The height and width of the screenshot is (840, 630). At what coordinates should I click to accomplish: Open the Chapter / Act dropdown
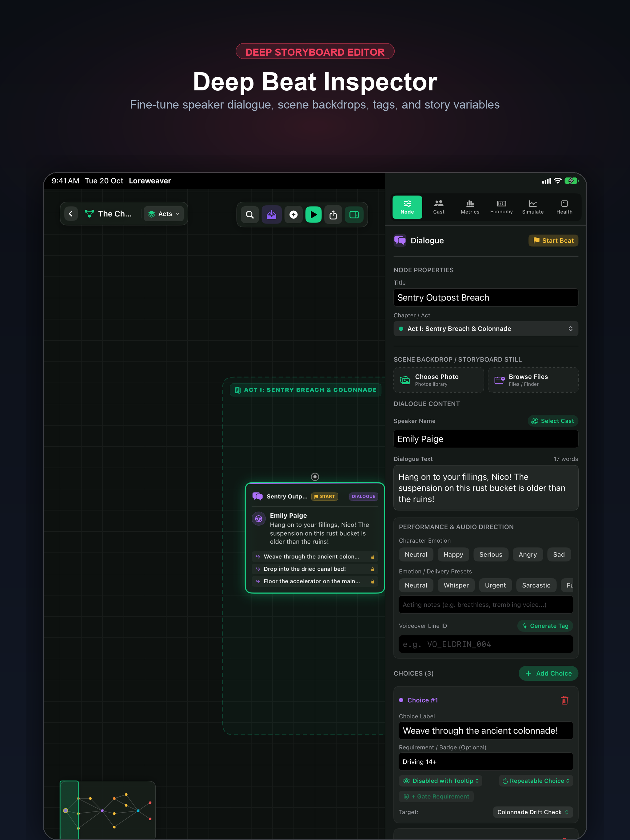(x=486, y=328)
